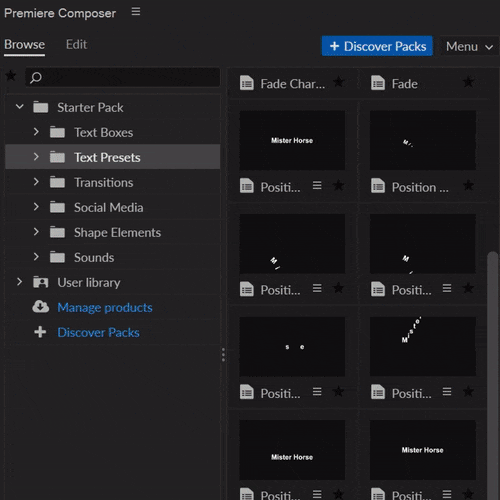Toggle favorite star on the Fade preset
This screenshot has height=500, width=500.
pos(468,82)
